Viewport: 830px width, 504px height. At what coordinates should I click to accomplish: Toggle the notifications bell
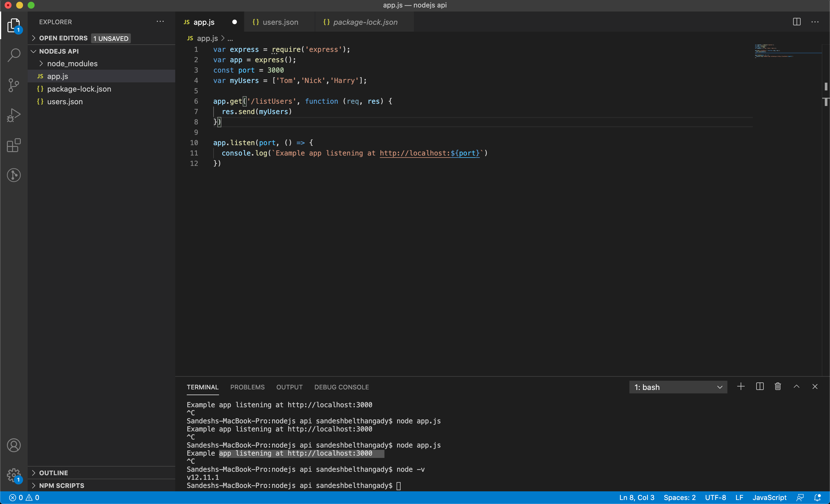coord(818,498)
